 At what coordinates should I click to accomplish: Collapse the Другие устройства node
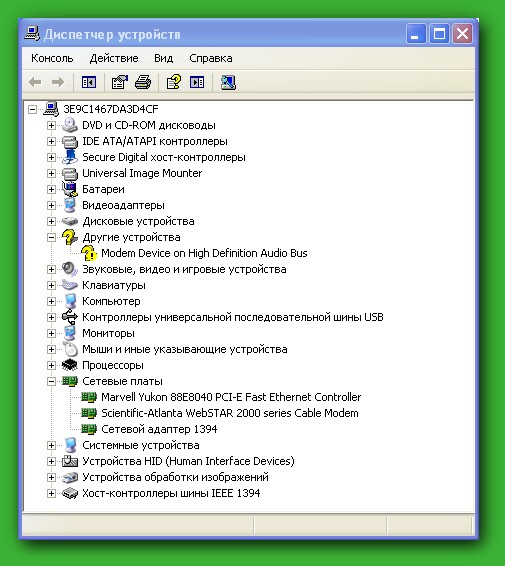pyautogui.click(x=51, y=238)
